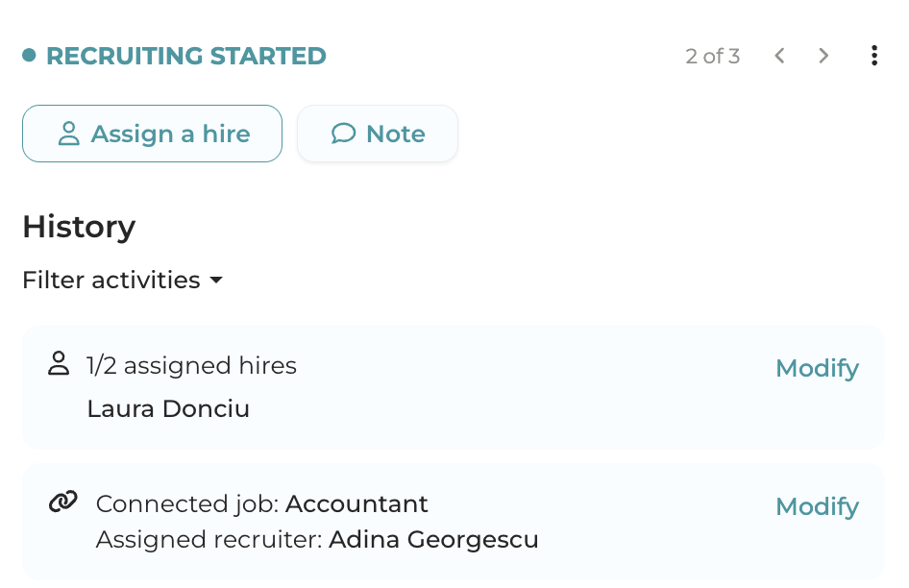Viewport: 909px width, 588px height.
Task: Go to the next record with right chevron
Action: coord(823,56)
